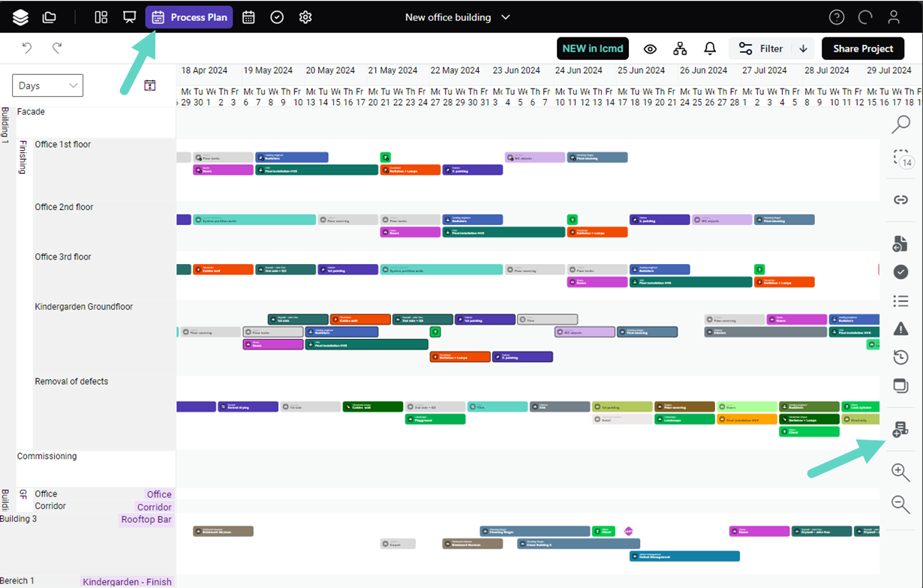The width and height of the screenshot is (923, 588).
Task: Zoom in on the process plan
Action: [900, 472]
